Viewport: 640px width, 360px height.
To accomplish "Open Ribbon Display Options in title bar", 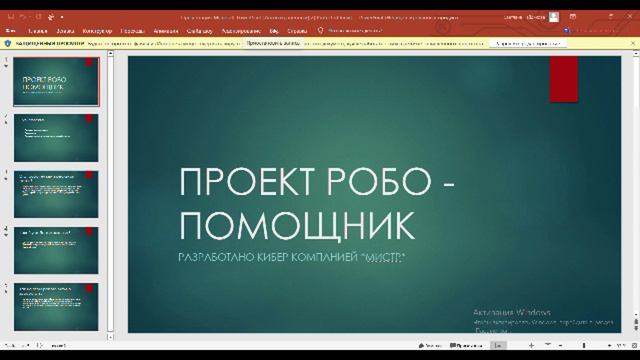I will [573, 17].
